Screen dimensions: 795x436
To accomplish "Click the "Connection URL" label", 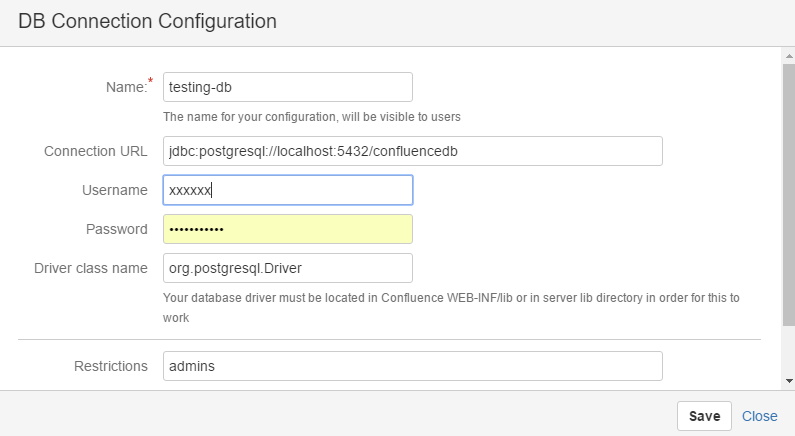I will click(x=96, y=151).
